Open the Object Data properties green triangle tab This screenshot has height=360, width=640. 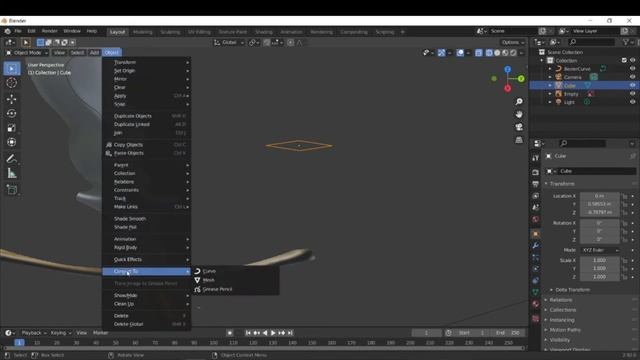pyautogui.click(x=536, y=292)
